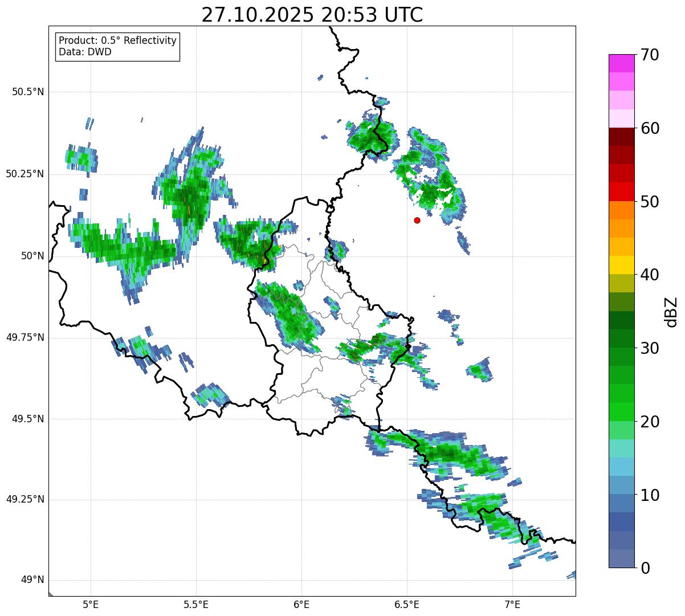Click the 49.5°N latitude label

click(x=28, y=419)
